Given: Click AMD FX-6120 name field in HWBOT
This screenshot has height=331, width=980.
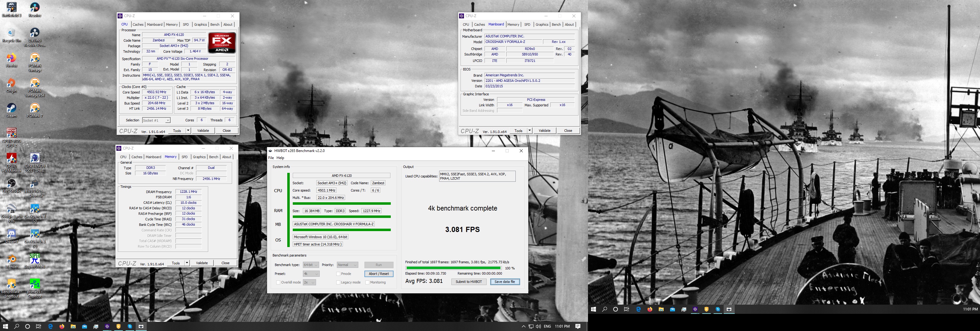Looking at the screenshot, I should point(342,176).
